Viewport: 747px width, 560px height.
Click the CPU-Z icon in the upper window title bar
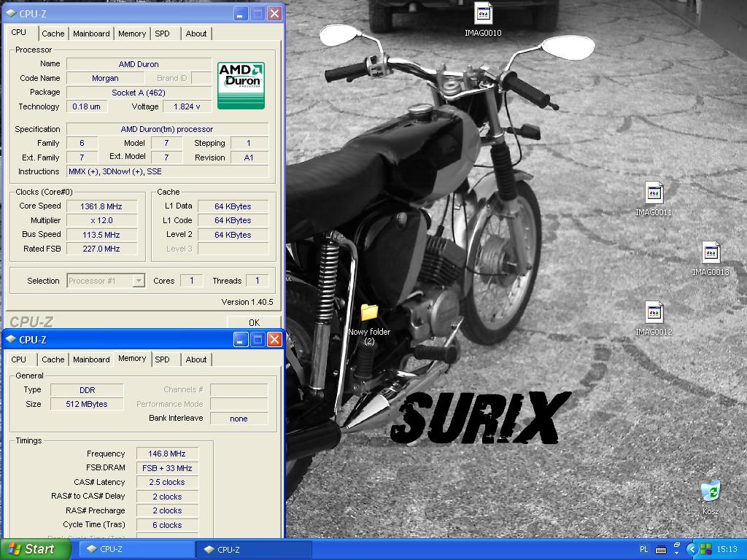[x=10, y=13]
